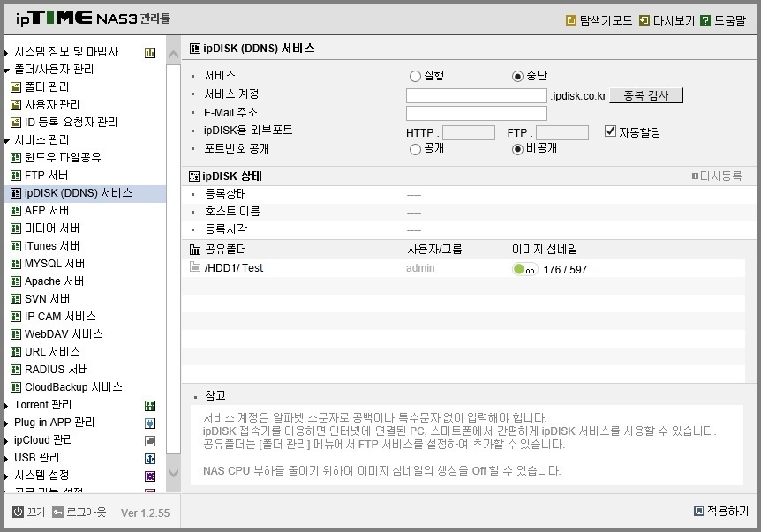
Task: Click the 로그아웃 logout button
Action: point(79,512)
